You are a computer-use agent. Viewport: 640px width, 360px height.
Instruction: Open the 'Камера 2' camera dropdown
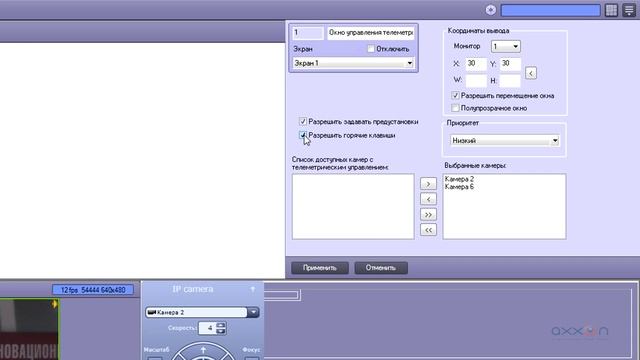(202, 312)
